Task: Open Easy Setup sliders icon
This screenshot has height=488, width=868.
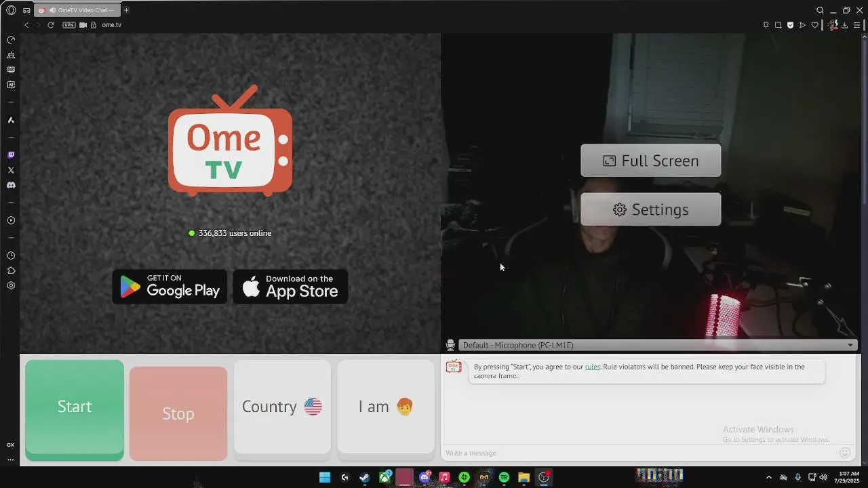Action: [x=857, y=25]
